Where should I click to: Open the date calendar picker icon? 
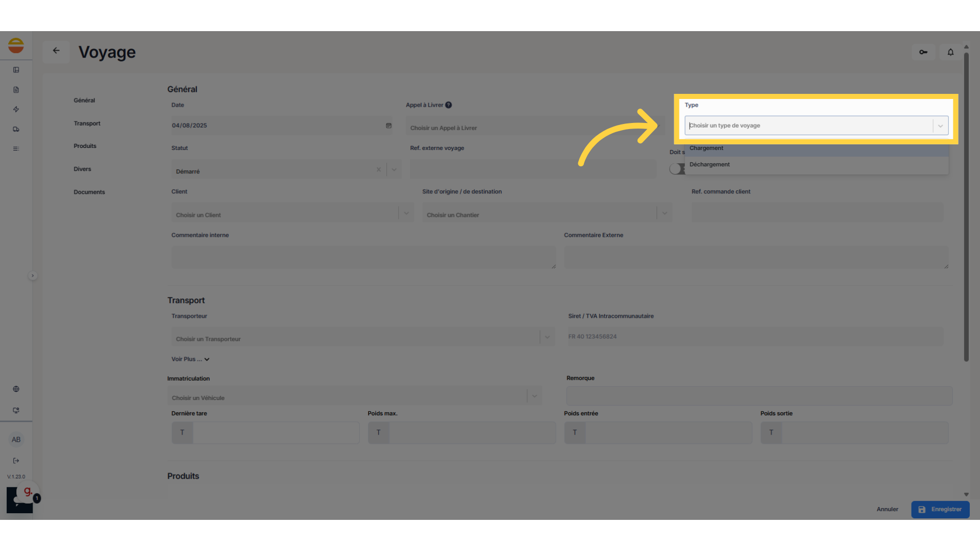pos(388,126)
